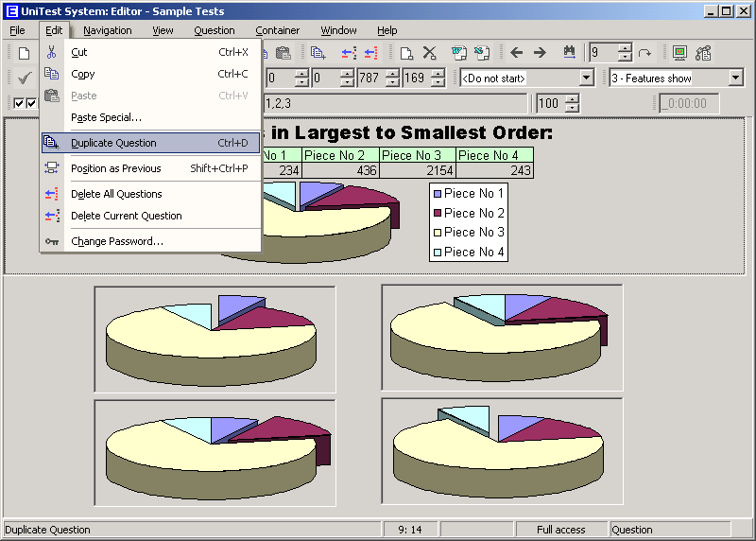Viewport: 756px width, 541px height.
Task: Open the Question menu
Action: [215, 30]
